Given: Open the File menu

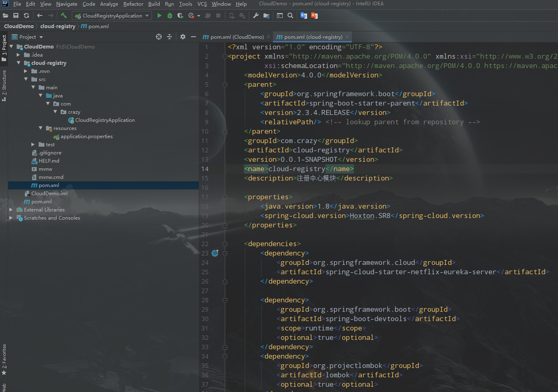Looking at the screenshot, I should pos(17,4).
